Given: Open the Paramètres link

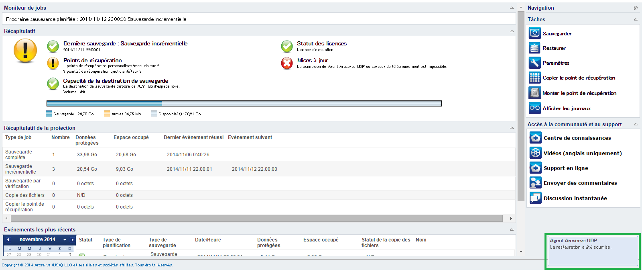Looking at the screenshot, I should click(556, 63).
